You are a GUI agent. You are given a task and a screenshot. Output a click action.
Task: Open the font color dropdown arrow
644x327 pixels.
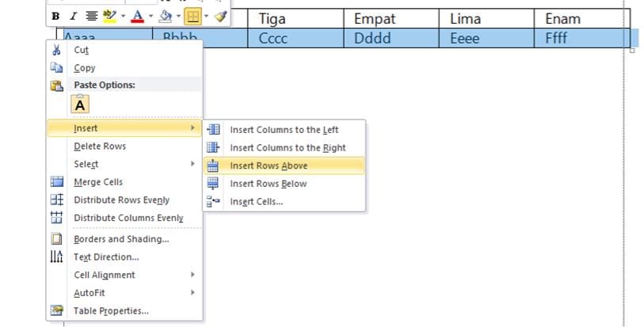[151, 16]
